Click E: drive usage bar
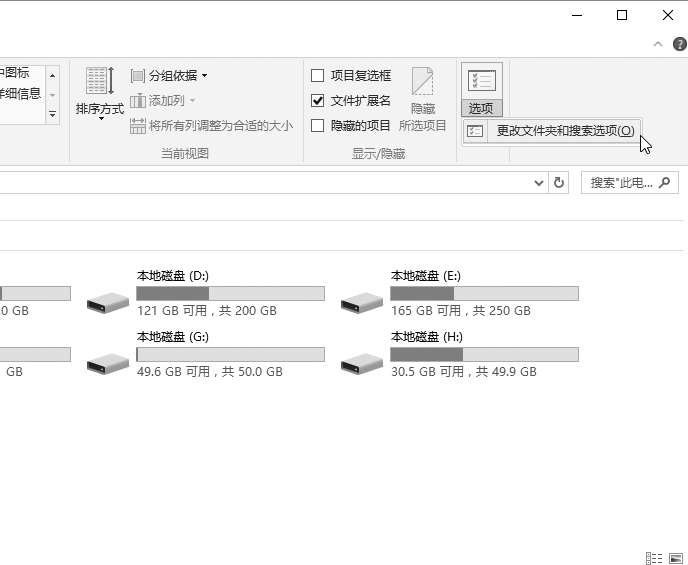Viewport: 688px width, 565px height. 484,293
